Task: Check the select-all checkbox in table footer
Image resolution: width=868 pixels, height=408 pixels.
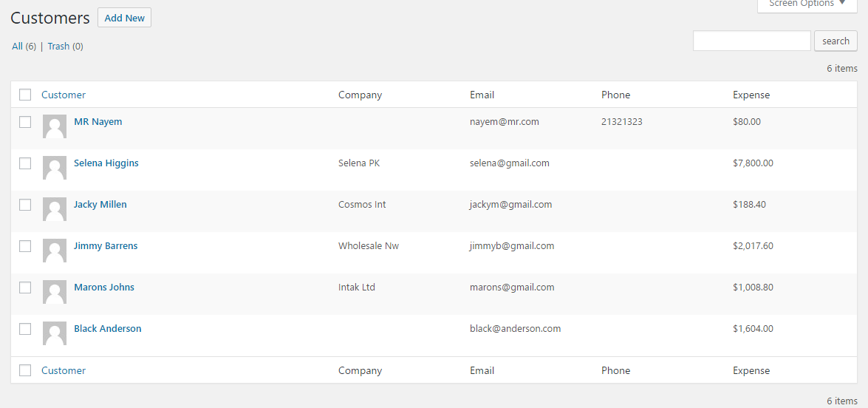Action: 25,370
